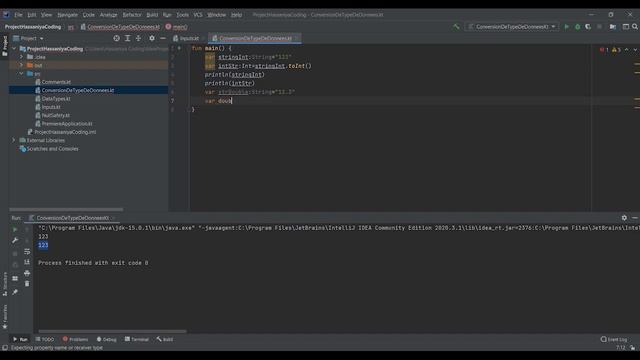Screen dimensions: 640x360
Task: Open the Event Log
Action: [x=614, y=339]
